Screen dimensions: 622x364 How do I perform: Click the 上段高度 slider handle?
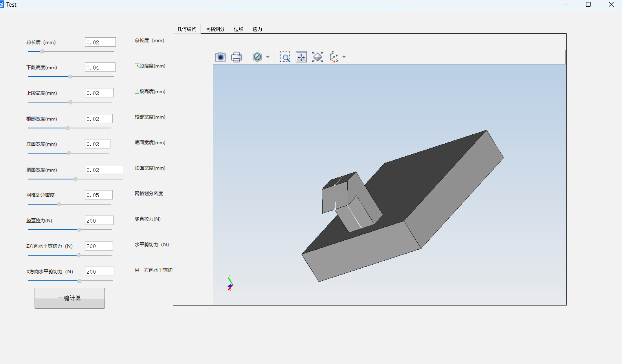pos(70,102)
